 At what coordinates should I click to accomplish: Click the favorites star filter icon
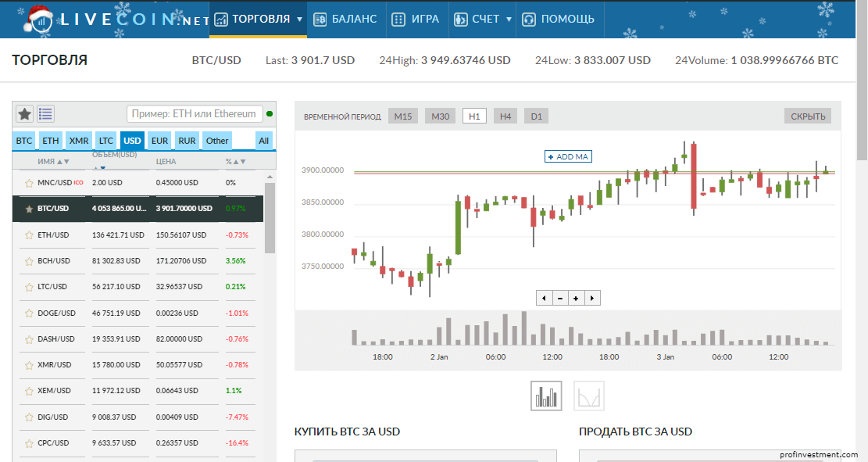(25, 114)
